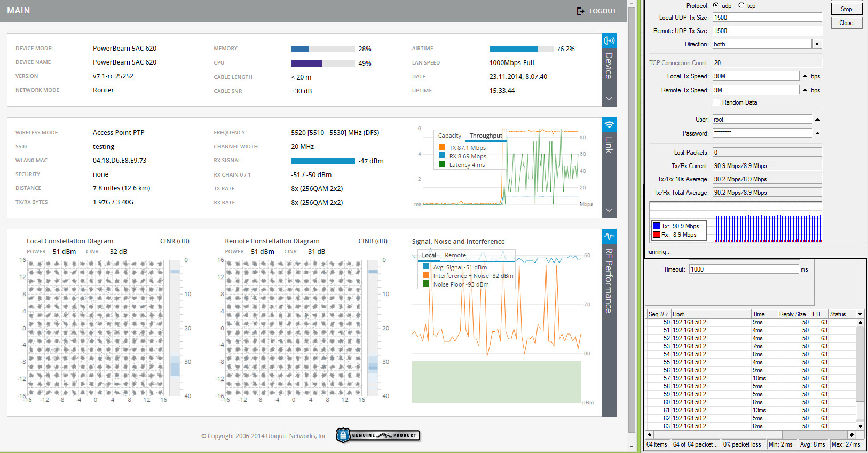This screenshot has width=868, height=453.
Task: Click the Timeout input field
Action: point(744,269)
